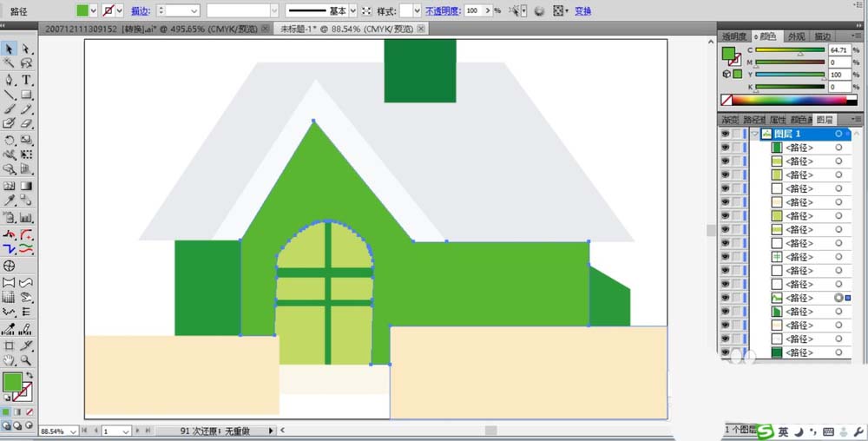The width and height of the screenshot is (868, 441).
Task: Click the 变换 link
Action: click(583, 10)
